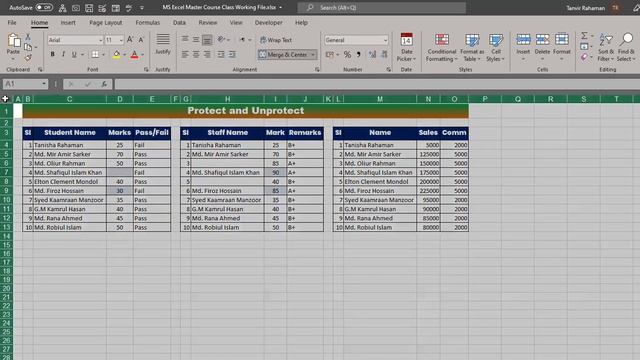Image resolution: width=640 pixels, height=360 pixels.
Task: Toggle Wrap Text
Action: 276,40
